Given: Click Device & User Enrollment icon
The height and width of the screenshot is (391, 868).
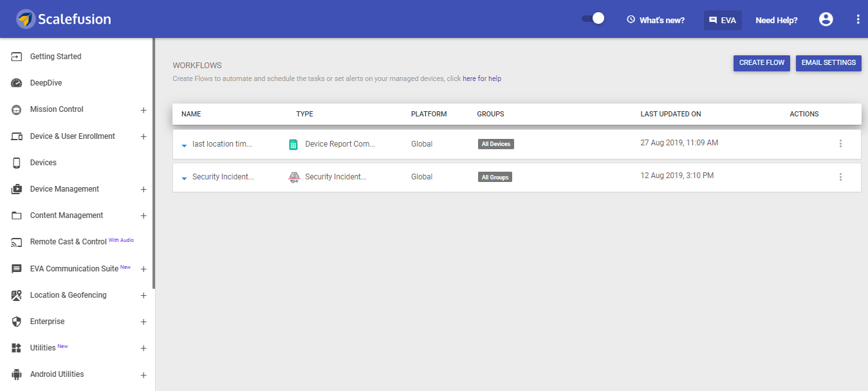Looking at the screenshot, I should click(x=17, y=136).
